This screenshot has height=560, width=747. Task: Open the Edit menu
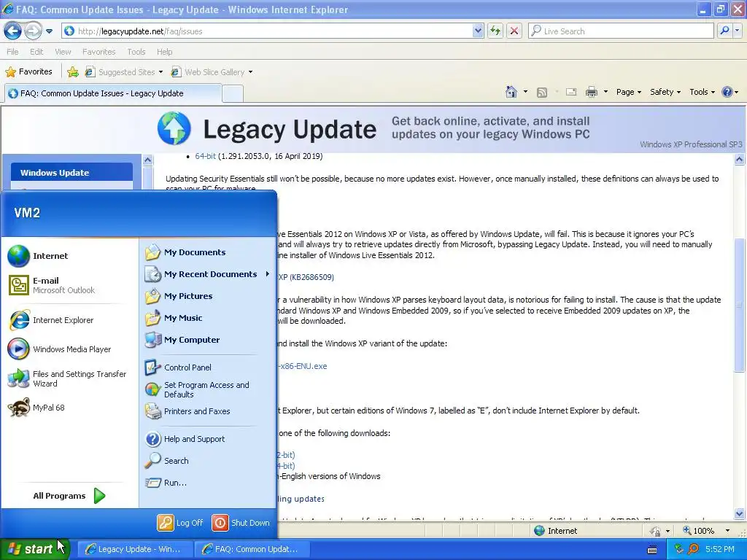coord(36,52)
